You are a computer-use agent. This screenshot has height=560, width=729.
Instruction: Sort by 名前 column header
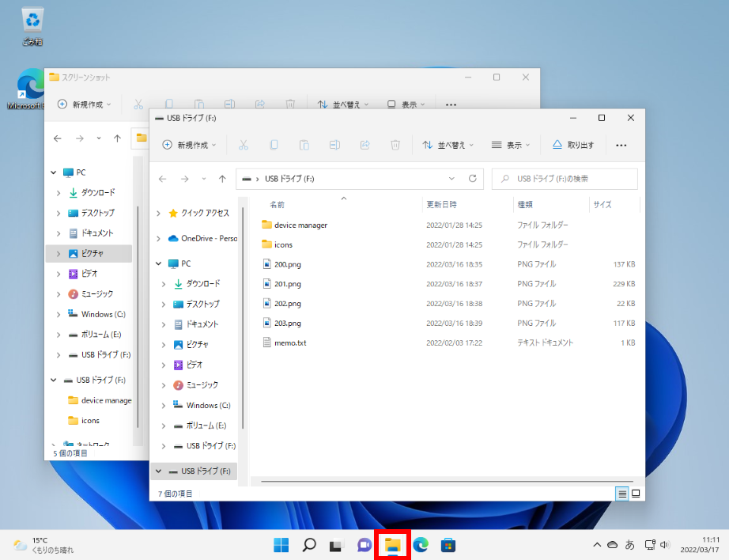pos(277,205)
